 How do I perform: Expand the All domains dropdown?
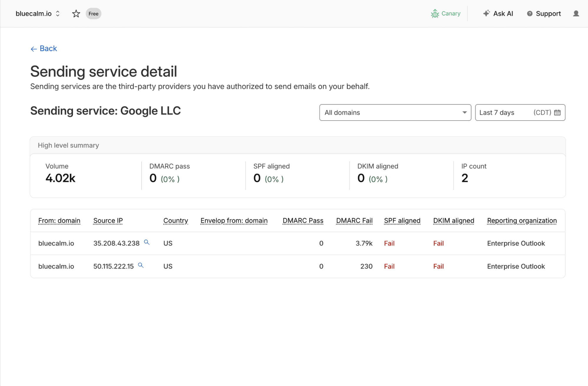[x=395, y=113]
